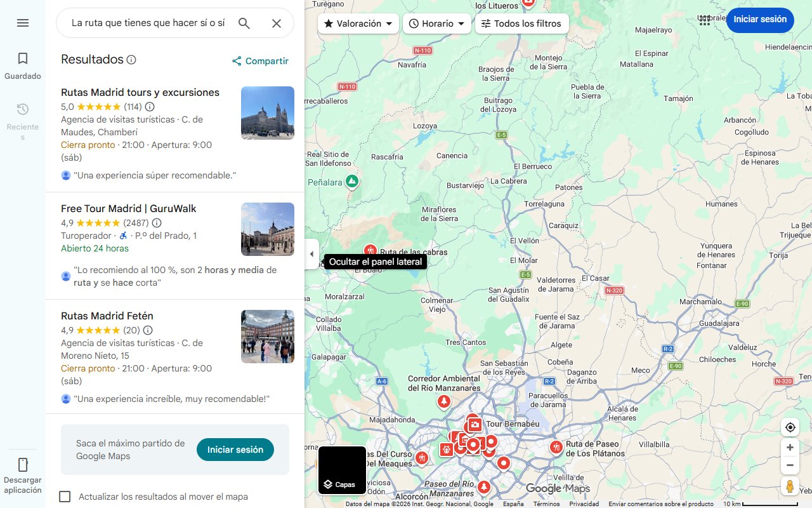812x508 pixels.
Task: Collapse the side panel with the arrow
Action: [311, 253]
